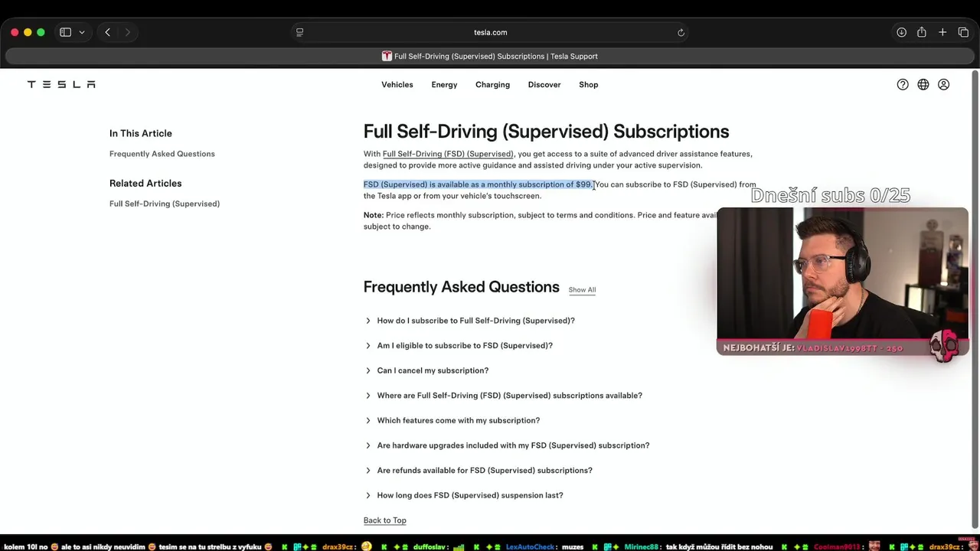The width and height of the screenshot is (980, 551).
Task: Select the Tesla Support tab
Action: pyautogui.click(x=490, y=56)
